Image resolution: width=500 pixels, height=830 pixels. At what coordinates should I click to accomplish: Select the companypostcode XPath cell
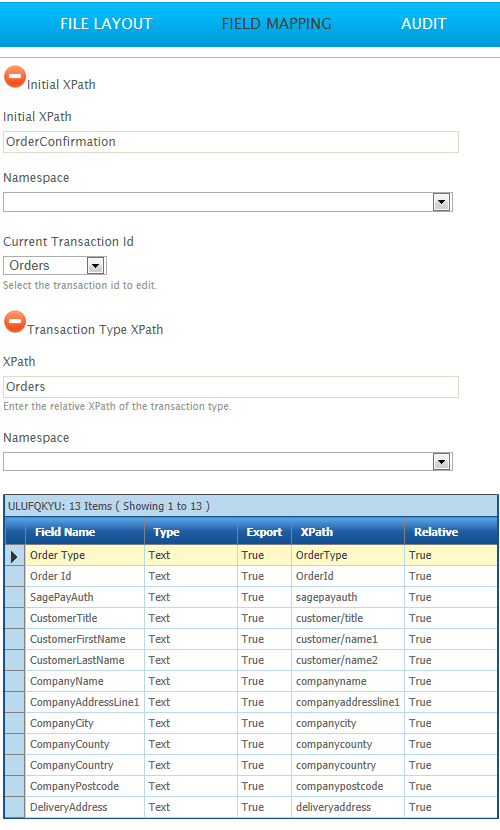[x=348, y=786]
